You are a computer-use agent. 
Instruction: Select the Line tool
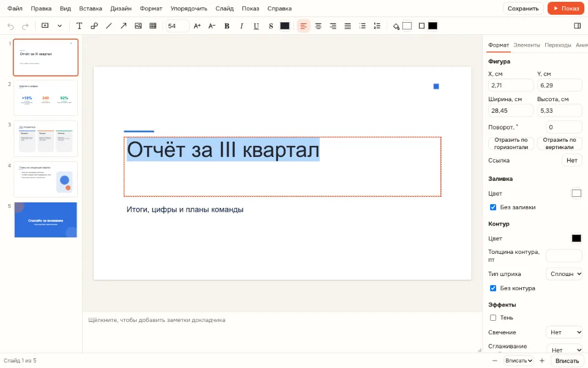pyautogui.click(x=109, y=26)
